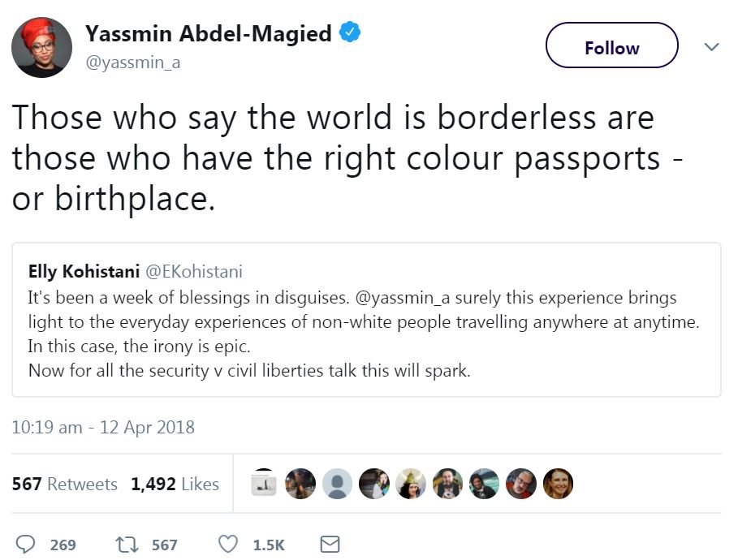Open the @yassmin_a handle link
The image size is (738, 560).
(x=132, y=63)
